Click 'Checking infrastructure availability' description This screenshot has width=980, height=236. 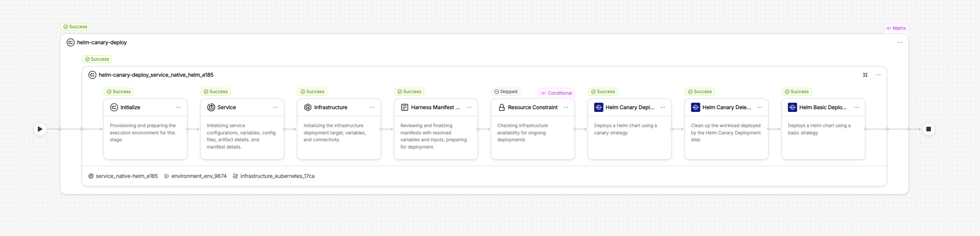[522, 133]
